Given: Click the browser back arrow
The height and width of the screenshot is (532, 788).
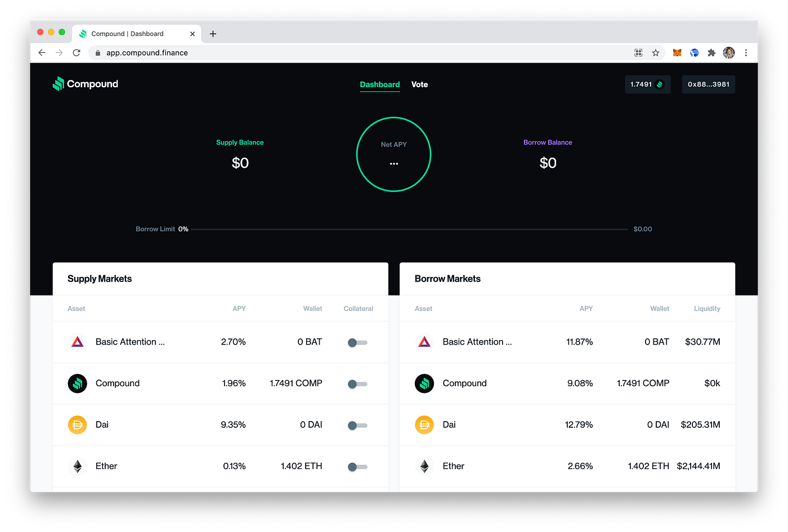Looking at the screenshot, I should 42,52.
